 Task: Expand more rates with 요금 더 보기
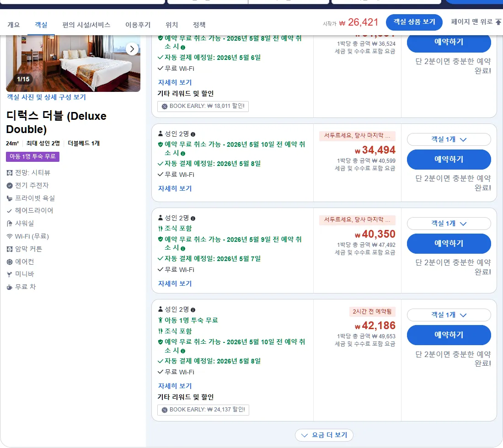[324, 435]
